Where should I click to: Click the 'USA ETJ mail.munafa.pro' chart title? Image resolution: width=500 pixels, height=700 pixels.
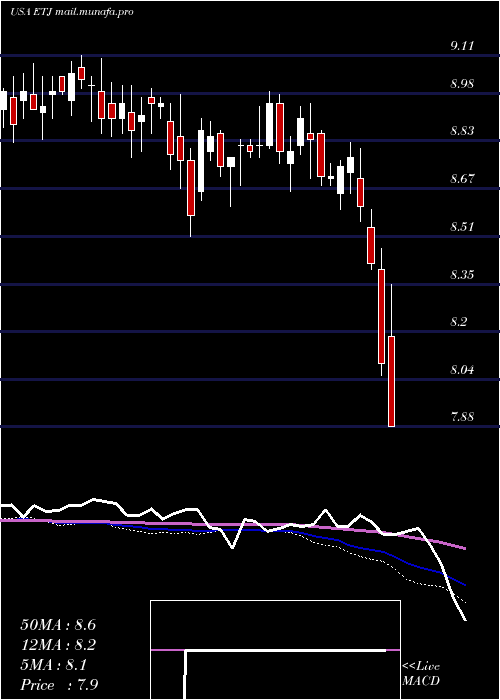pyautogui.click(x=72, y=12)
